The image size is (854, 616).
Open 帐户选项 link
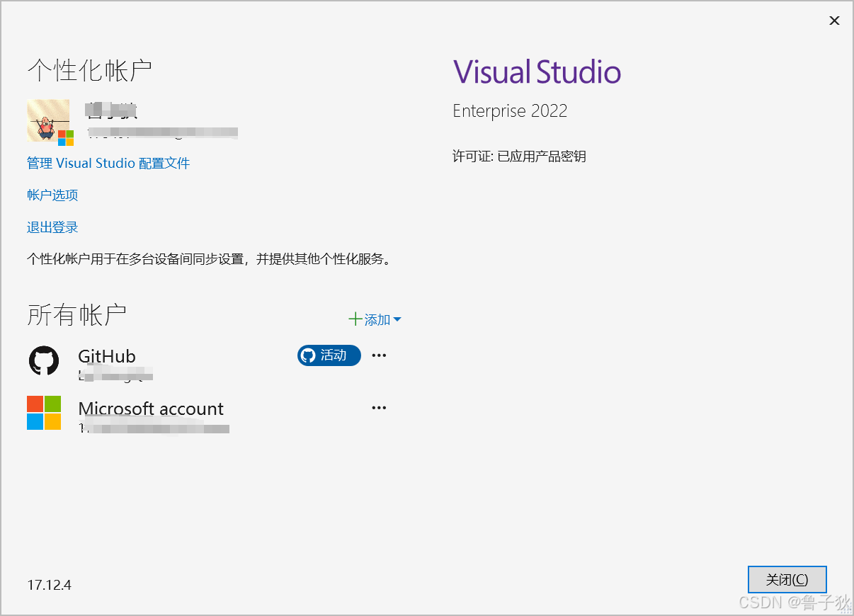pos(52,195)
